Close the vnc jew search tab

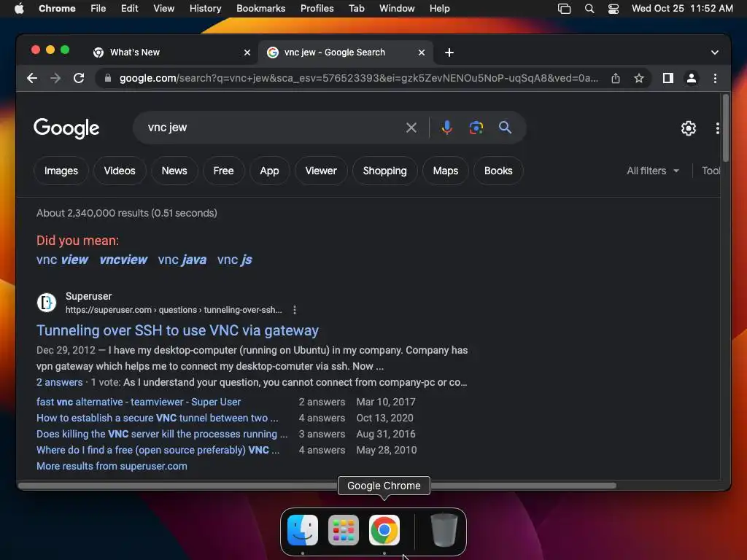[x=422, y=52]
